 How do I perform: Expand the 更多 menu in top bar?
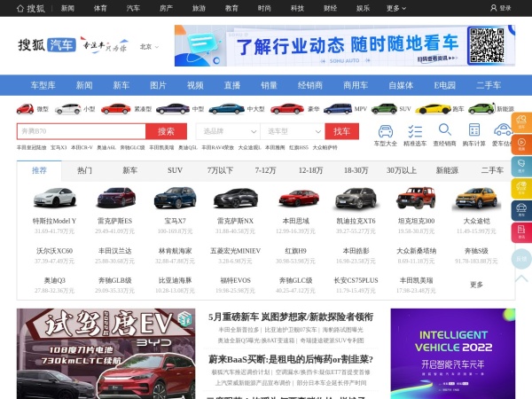[394, 8]
